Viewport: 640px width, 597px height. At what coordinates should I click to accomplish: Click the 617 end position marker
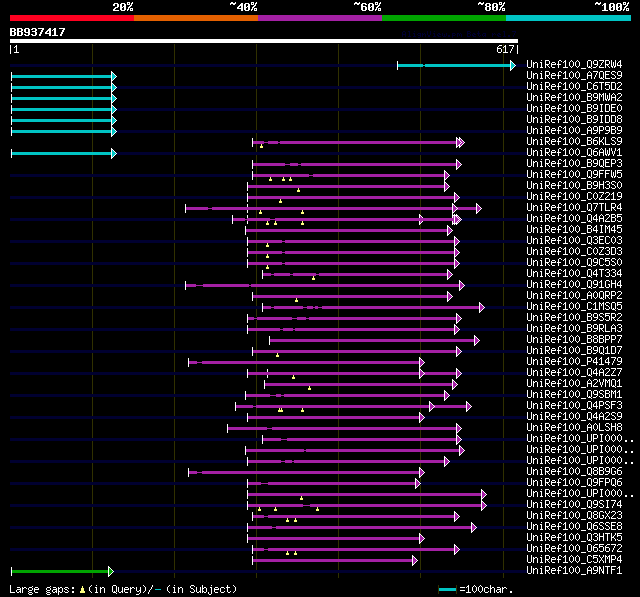[507, 50]
